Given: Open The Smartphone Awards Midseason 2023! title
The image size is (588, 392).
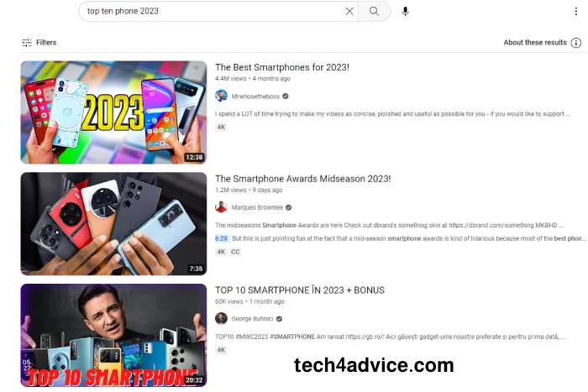Looking at the screenshot, I should coord(303,179).
